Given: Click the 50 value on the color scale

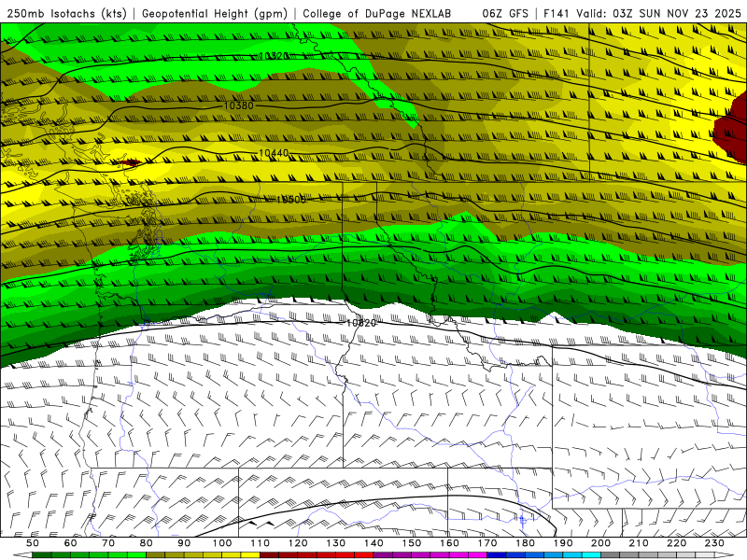Looking at the screenshot, I should (x=32, y=543).
